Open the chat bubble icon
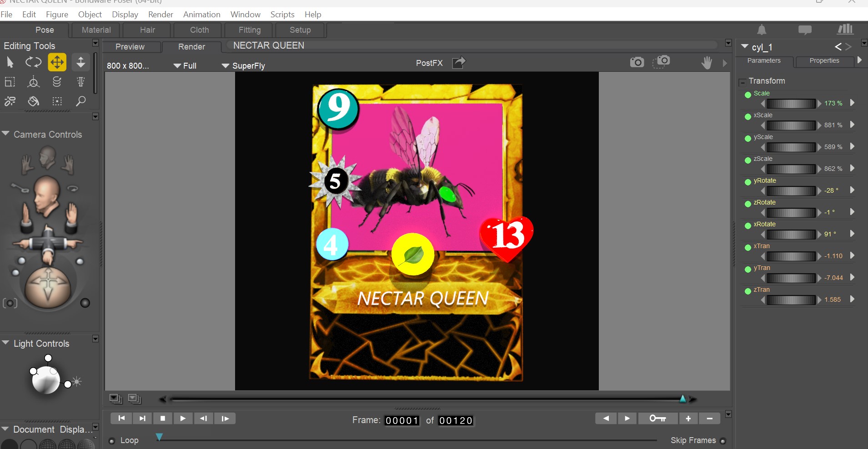 tap(805, 30)
